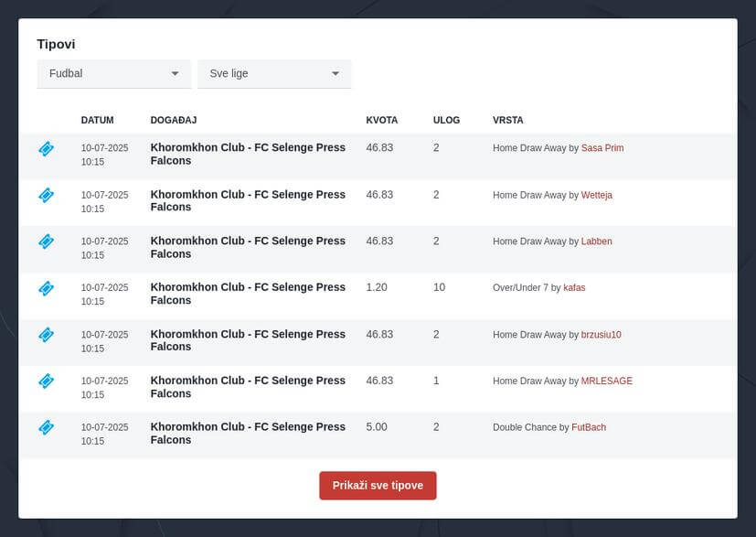The width and height of the screenshot is (756, 537).
Task: Open kafas user profile link
Action: click(574, 287)
